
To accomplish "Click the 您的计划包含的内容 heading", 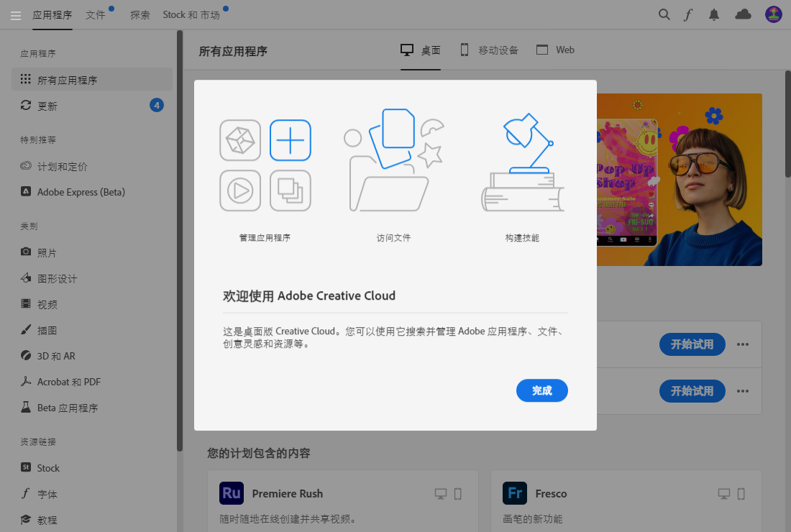I will pos(259,454).
